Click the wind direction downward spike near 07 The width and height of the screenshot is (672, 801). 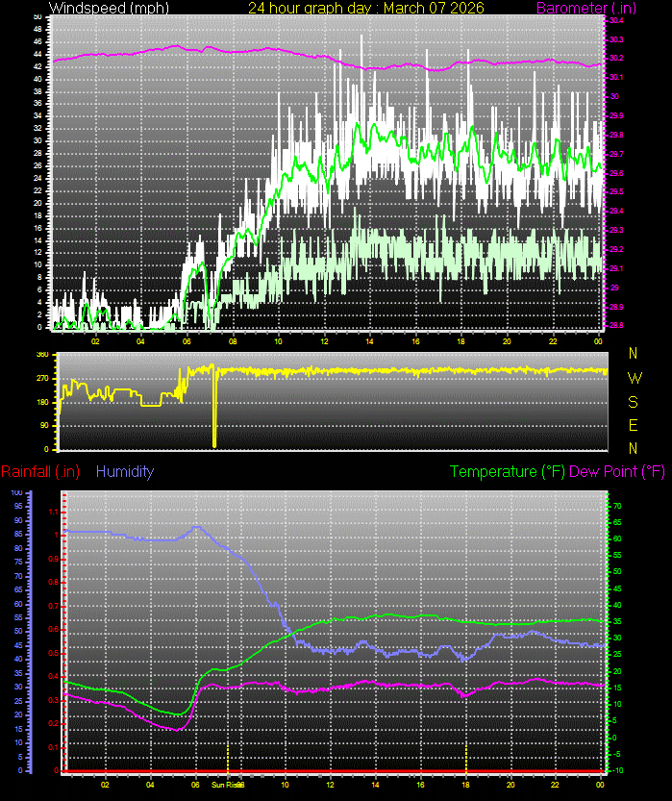[x=214, y=423]
